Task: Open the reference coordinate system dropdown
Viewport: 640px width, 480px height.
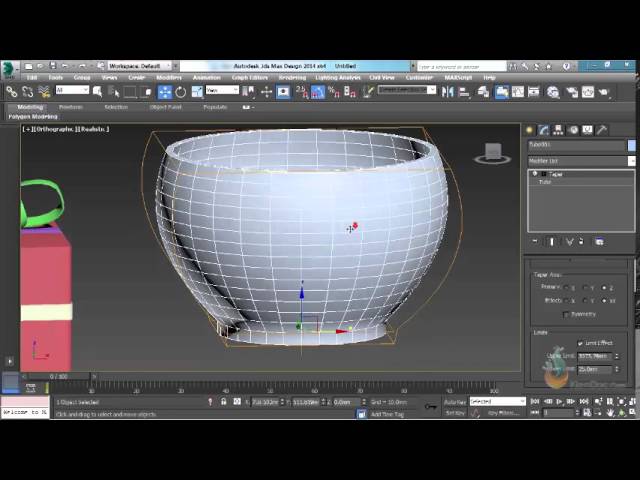Action: (218, 92)
